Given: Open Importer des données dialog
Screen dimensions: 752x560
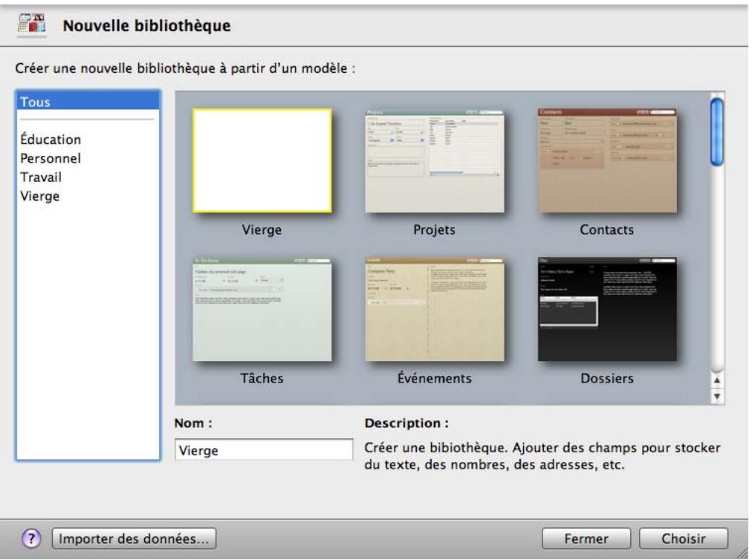Looking at the screenshot, I should click(x=134, y=538).
